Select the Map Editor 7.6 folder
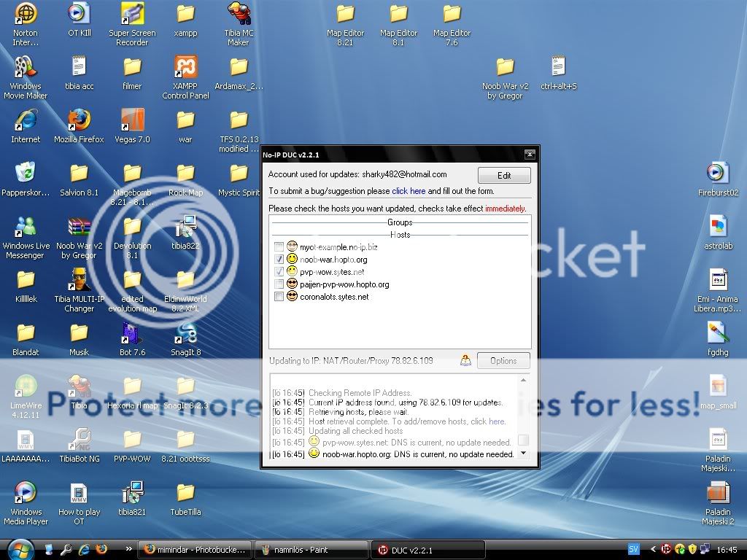 (452, 24)
